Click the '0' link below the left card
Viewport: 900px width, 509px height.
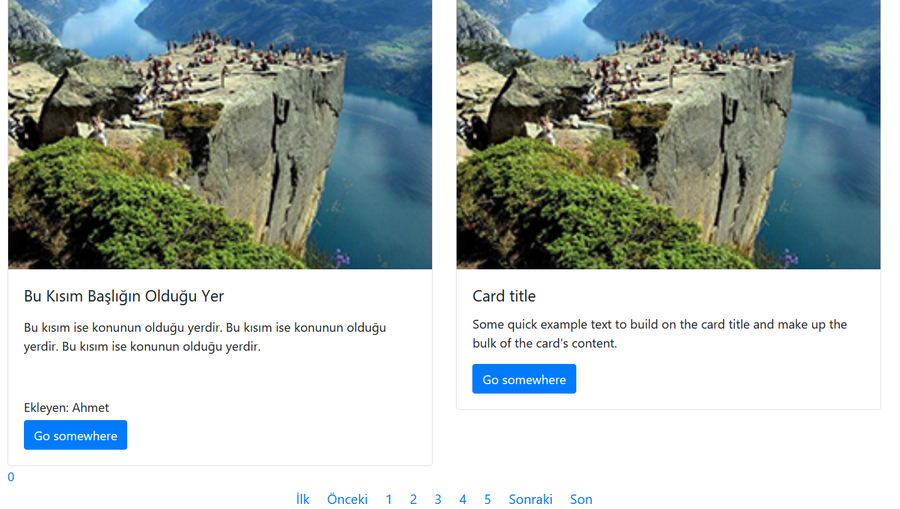[11, 477]
